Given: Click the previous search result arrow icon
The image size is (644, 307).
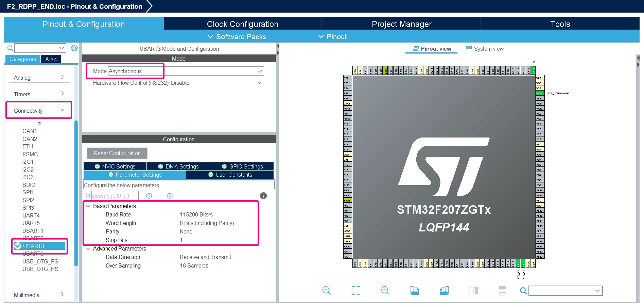Looking at the screenshot, I should point(149,196).
